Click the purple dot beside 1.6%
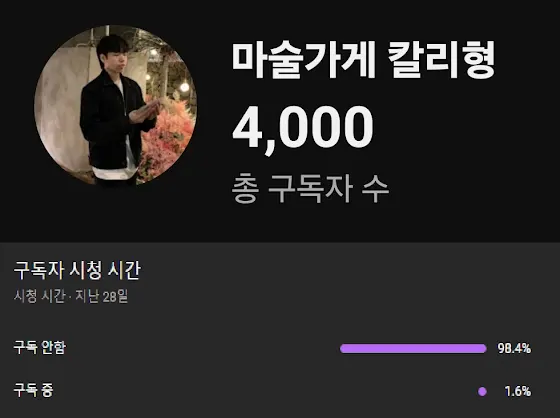The width and height of the screenshot is (560, 418). click(x=482, y=392)
